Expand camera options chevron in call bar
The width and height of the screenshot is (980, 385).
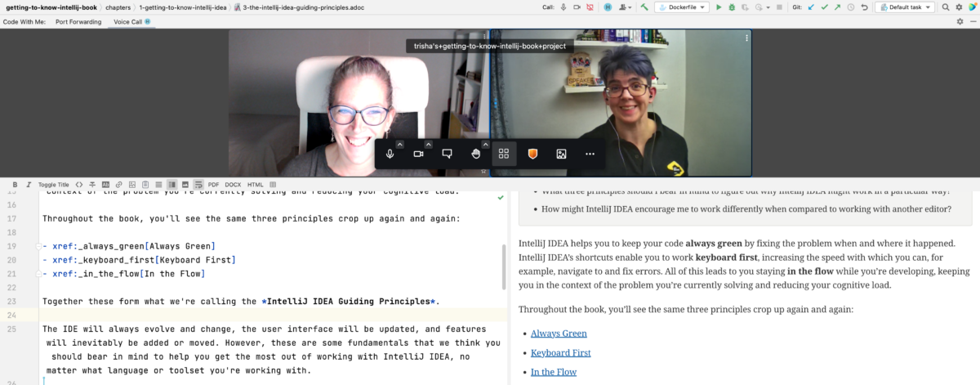tap(429, 145)
